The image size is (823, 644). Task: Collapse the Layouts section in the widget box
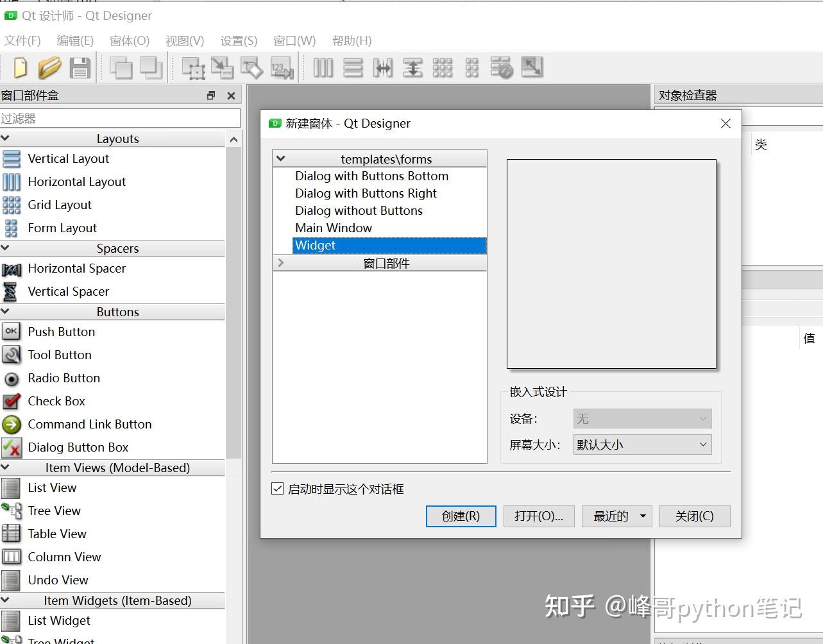(6, 138)
